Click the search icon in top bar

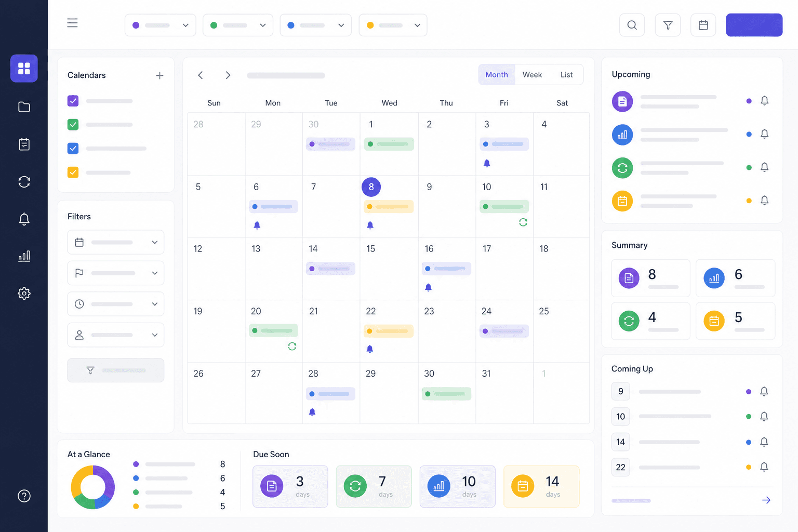632,25
